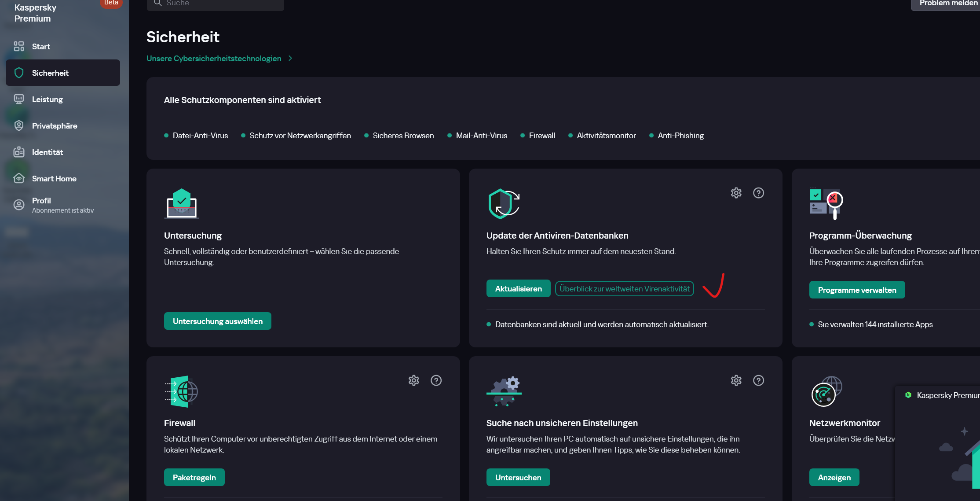This screenshot has width=980, height=501.
Task: Open Smart Home section
Action: pyautogui.click(x=63, y=178)
